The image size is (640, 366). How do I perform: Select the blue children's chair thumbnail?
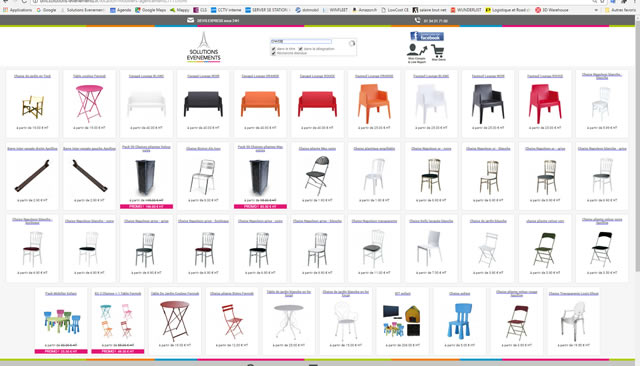(460, 321)
